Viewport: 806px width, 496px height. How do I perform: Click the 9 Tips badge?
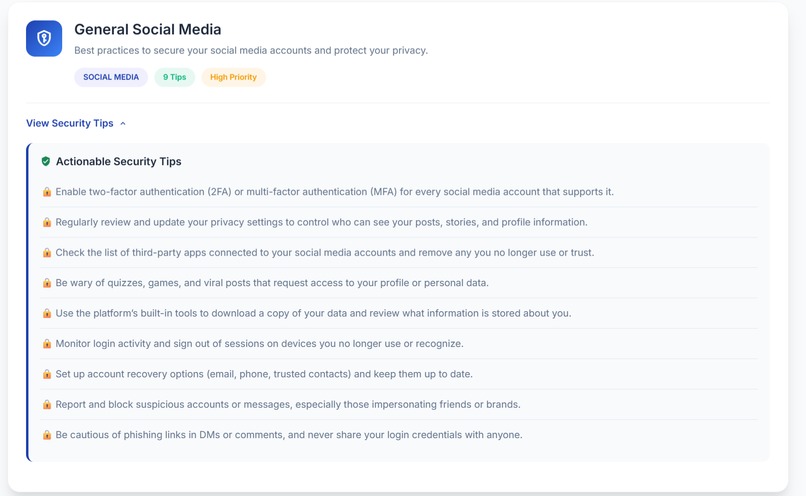[175, 77]
